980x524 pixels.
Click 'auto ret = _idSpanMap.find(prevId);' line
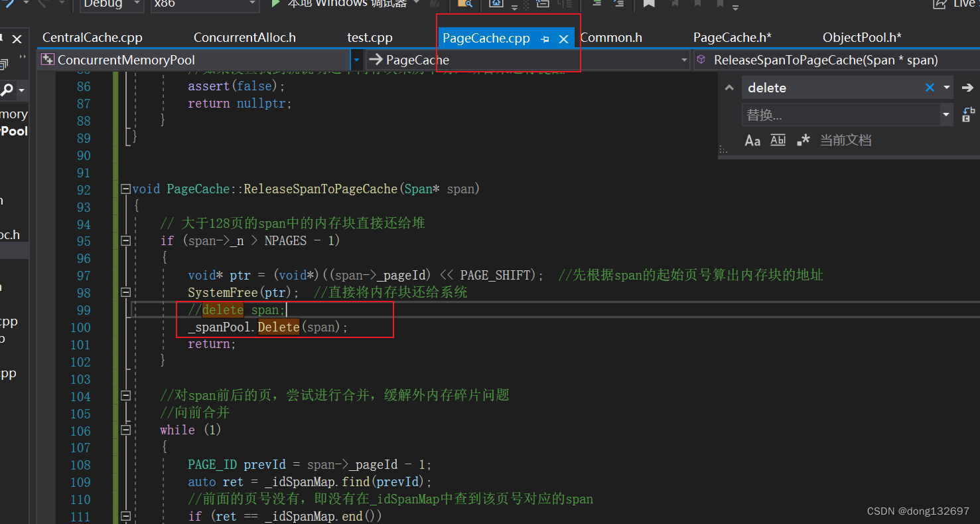point(310,482)
